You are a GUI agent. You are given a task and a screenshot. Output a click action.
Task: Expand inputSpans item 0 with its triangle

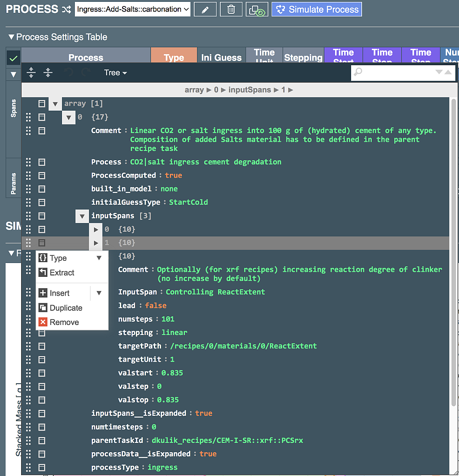coord(95,229)
